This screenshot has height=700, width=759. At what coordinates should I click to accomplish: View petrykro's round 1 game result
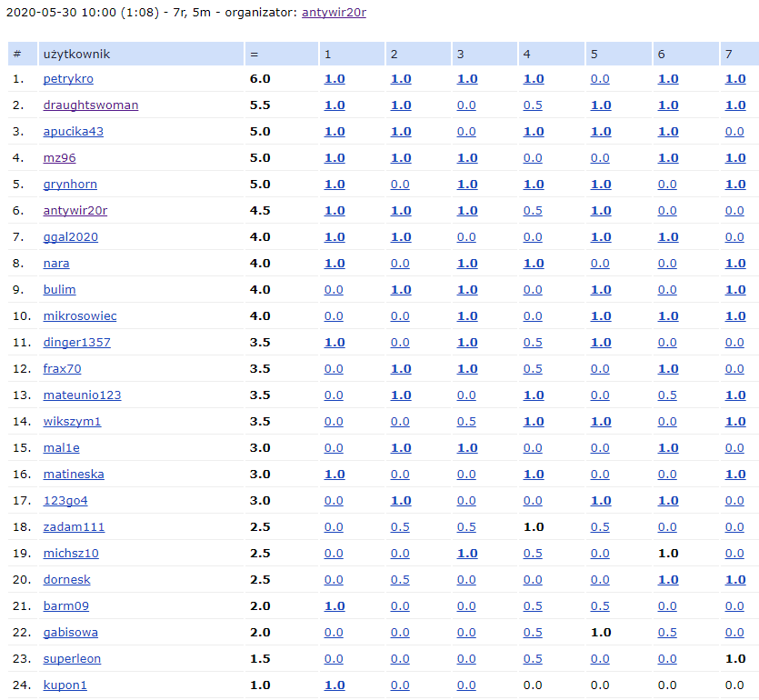point(335,79)
